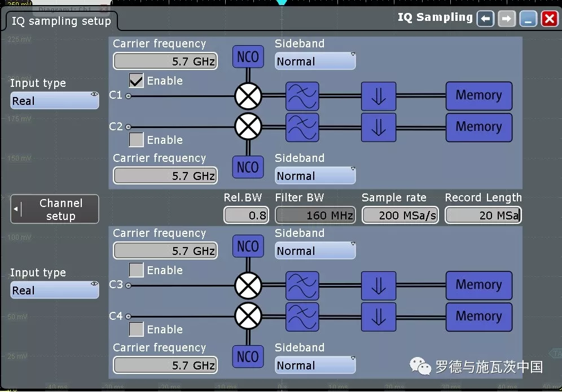Click the downsampling arrow icon on C2 path
Screen dimensions: 562x392
click(379, 127)
